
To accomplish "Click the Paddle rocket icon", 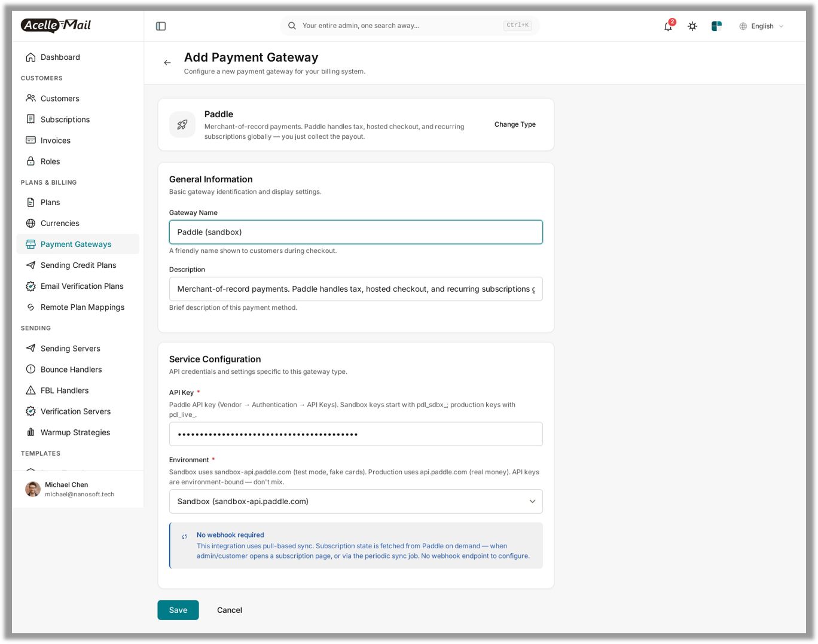I will pyautogui.click(x=182, y=124).
